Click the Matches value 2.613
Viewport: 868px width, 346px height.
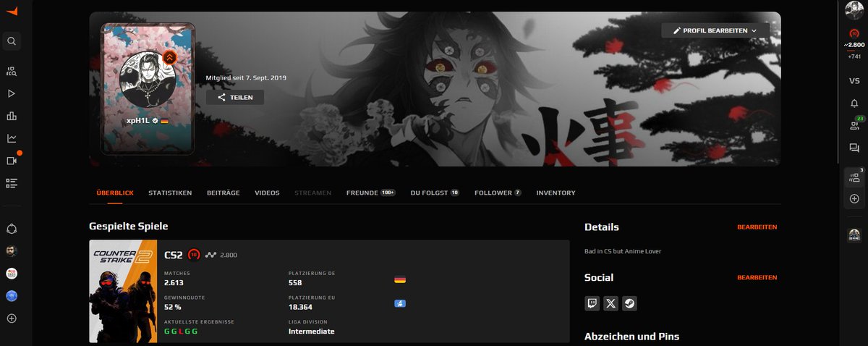174,283
